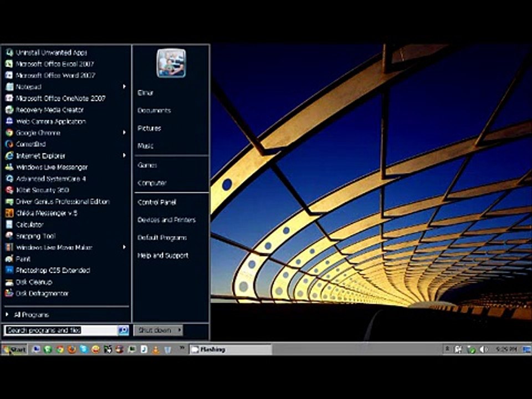Click the volume speaker tray icon

pyautogui.click(x=483, y=349)
